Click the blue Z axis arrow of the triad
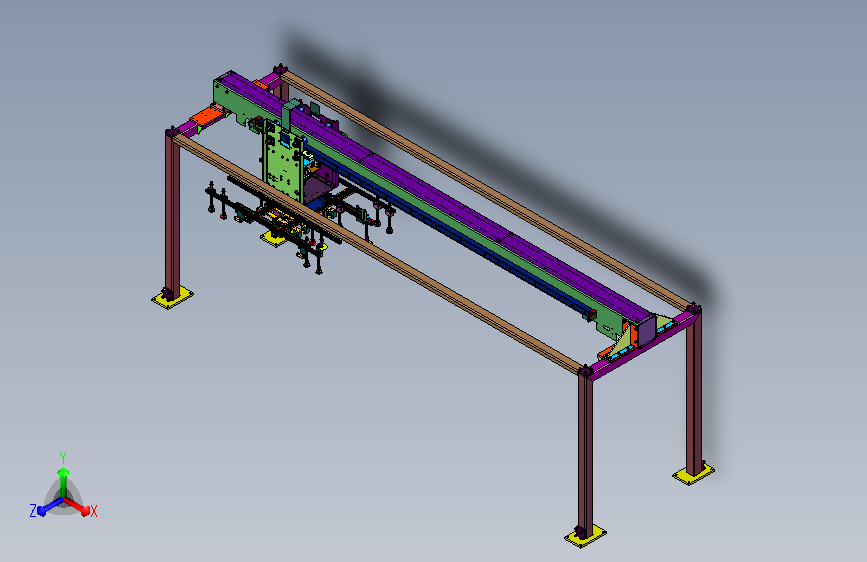The width and height of the screenshot is (867, 562). (x=49, y=506)
